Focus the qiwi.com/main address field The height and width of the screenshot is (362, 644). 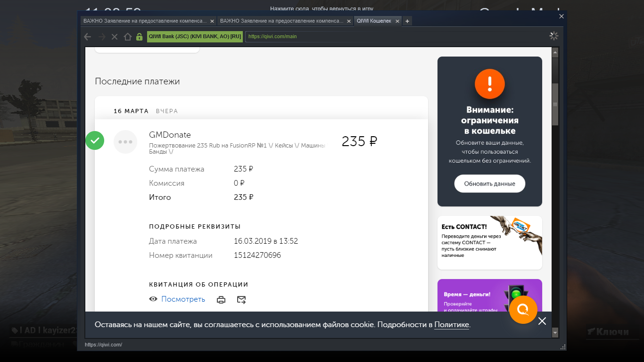click(395, 36)
